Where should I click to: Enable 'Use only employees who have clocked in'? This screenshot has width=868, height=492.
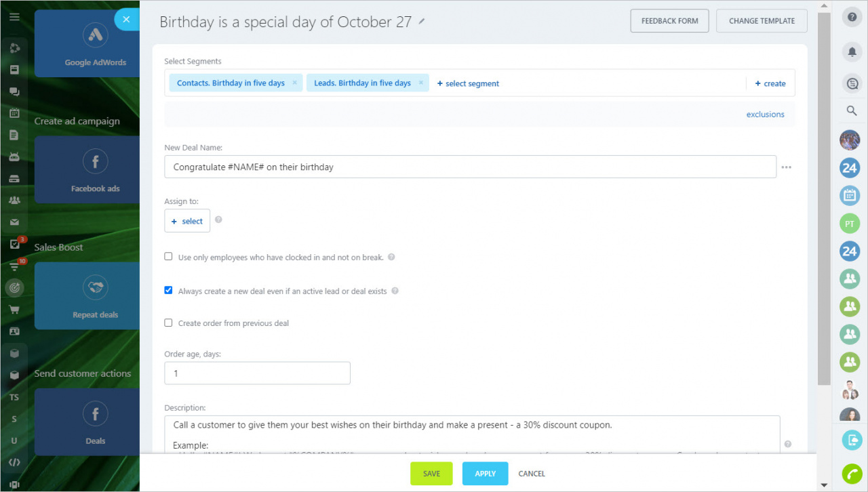[168, 257]
